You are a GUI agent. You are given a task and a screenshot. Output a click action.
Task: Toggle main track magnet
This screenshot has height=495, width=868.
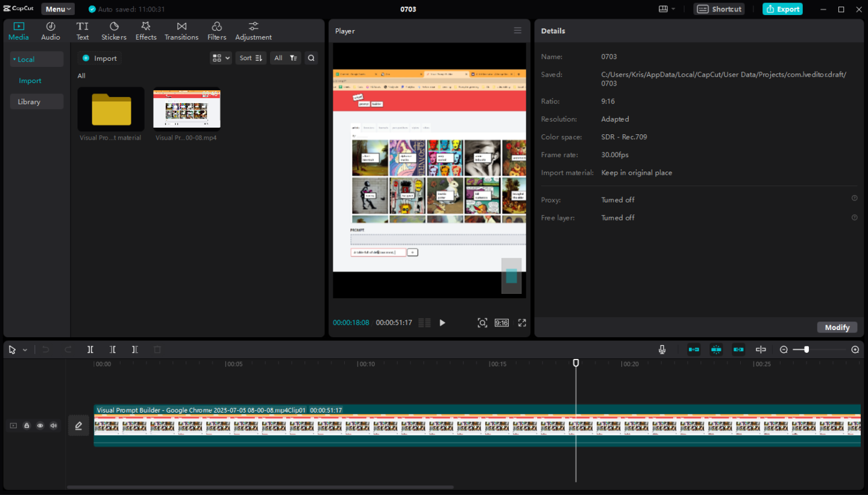tap(694, 349)
